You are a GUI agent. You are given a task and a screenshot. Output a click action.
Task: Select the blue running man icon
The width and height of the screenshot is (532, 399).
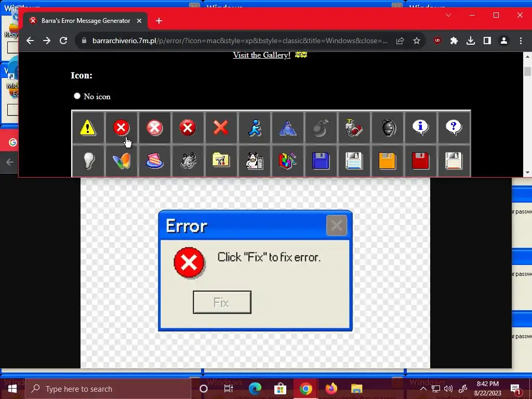pos(255,128)
